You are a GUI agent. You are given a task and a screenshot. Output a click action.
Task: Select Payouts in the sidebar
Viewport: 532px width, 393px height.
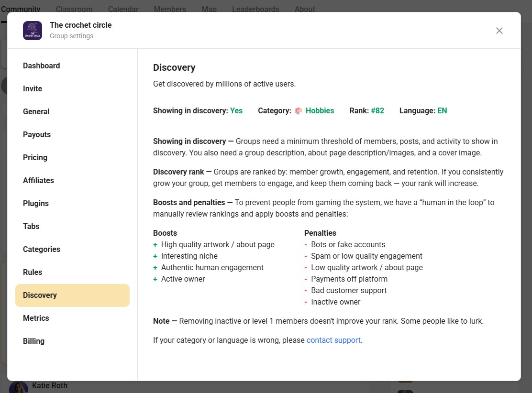(37, 135)
